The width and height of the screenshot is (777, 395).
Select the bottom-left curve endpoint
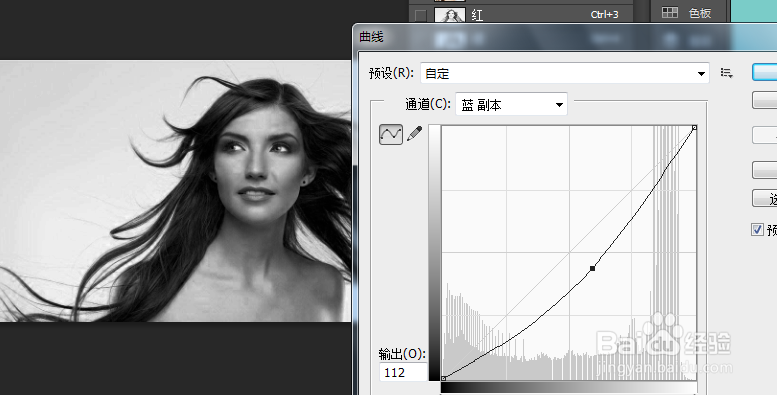(x=444, y=378)
